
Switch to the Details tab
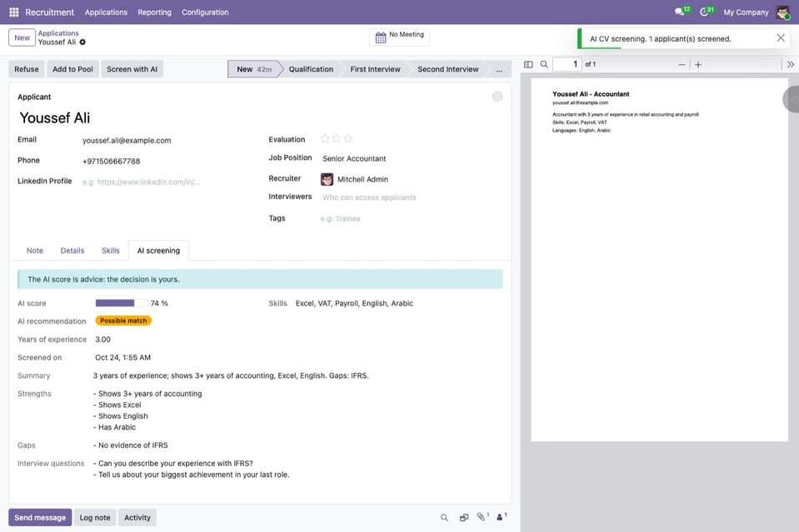(x=72, y=251)
